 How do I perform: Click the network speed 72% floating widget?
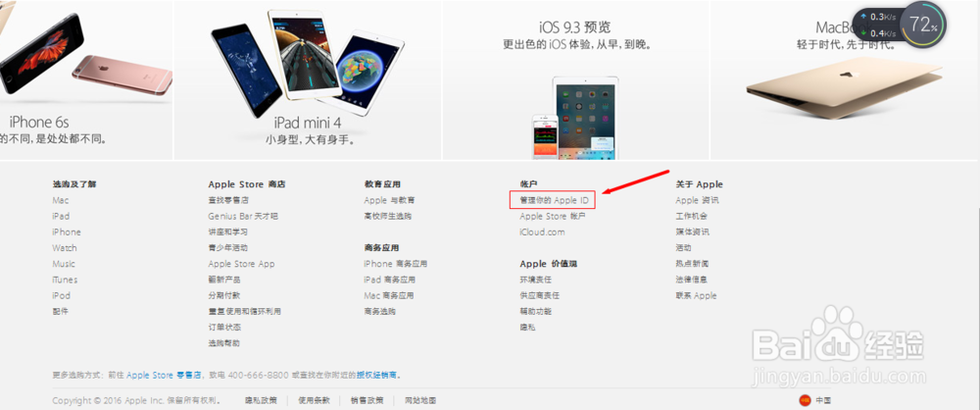tap(900, 26)
